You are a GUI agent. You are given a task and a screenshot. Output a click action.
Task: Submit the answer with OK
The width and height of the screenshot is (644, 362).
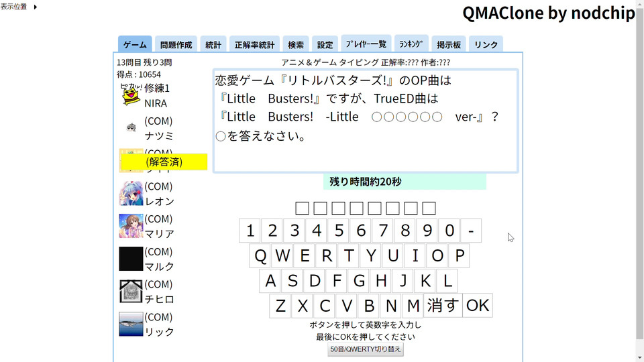click(478, 306)
